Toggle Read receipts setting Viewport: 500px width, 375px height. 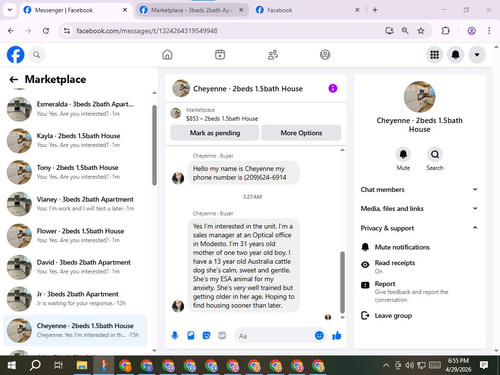coord(419,266)
